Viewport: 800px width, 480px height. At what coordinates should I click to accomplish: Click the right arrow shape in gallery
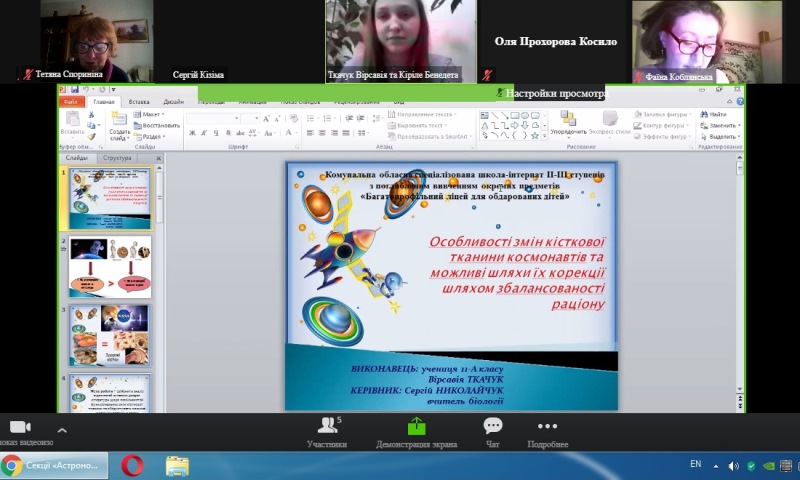515,125
